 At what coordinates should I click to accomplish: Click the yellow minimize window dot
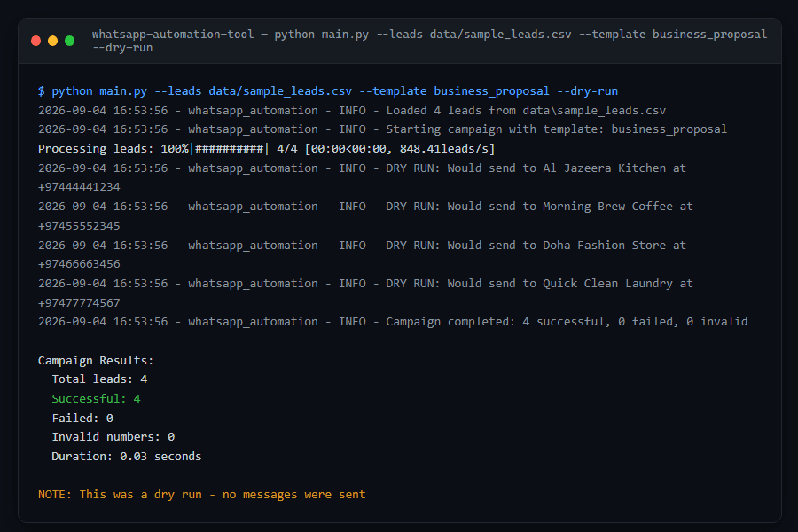[x=52, y=41]
